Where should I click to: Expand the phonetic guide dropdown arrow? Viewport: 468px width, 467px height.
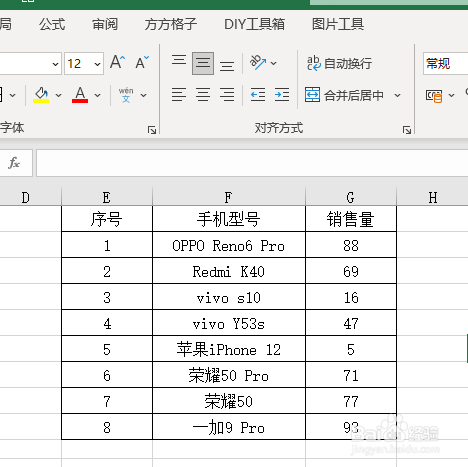click(x=143, y=95)
